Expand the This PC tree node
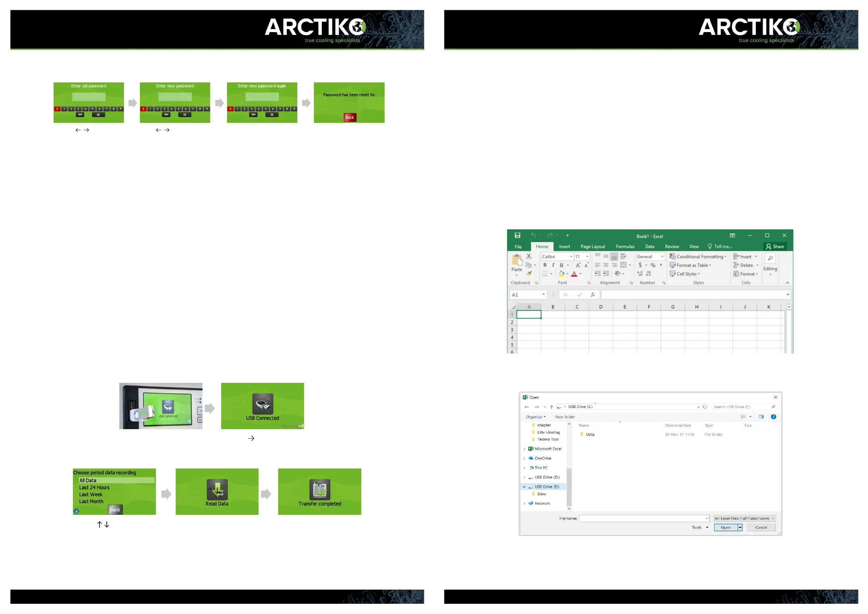This screenshot has height=614, width=868. point(524,468)
